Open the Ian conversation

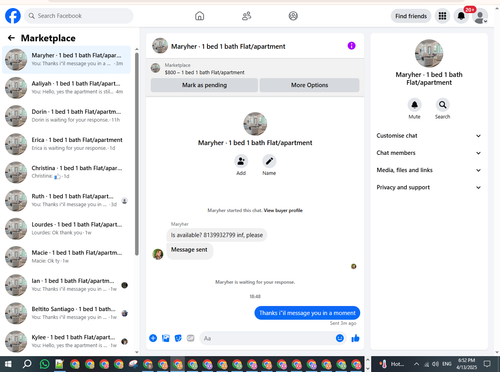66,285
